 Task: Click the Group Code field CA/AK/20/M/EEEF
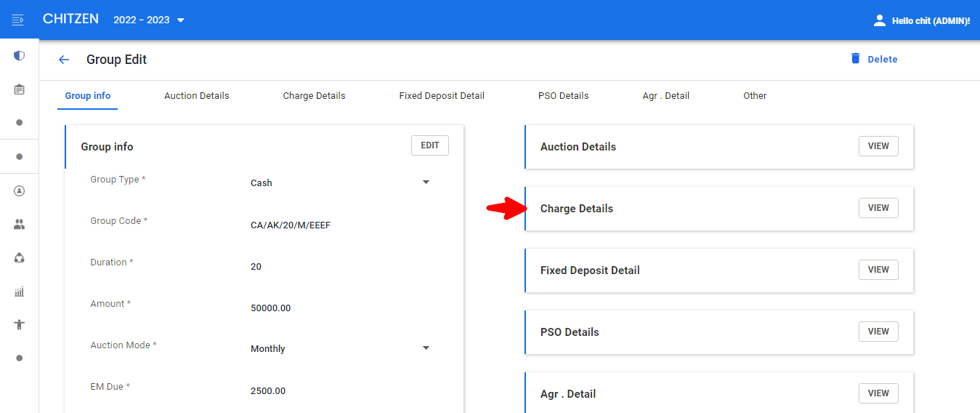[x=340, y=225]
